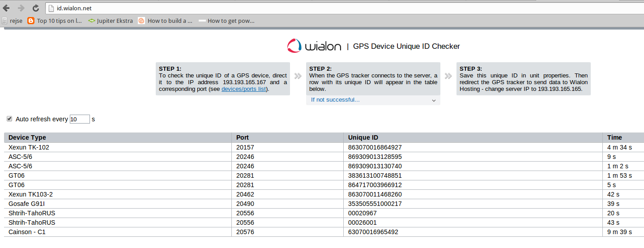This screenshot has height=248, width=644.
Task: Open the 'How to get pow...' bookmark
Action: (x=226, y=21)
